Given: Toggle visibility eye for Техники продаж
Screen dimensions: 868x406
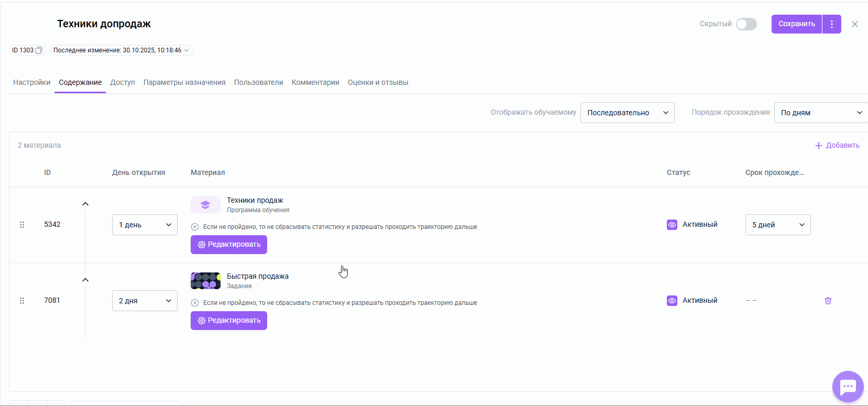Looking at the screenshot, I should 672,225.
